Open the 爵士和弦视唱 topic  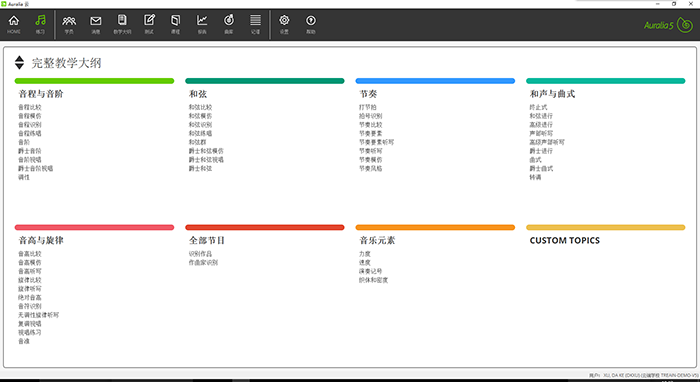206,160
